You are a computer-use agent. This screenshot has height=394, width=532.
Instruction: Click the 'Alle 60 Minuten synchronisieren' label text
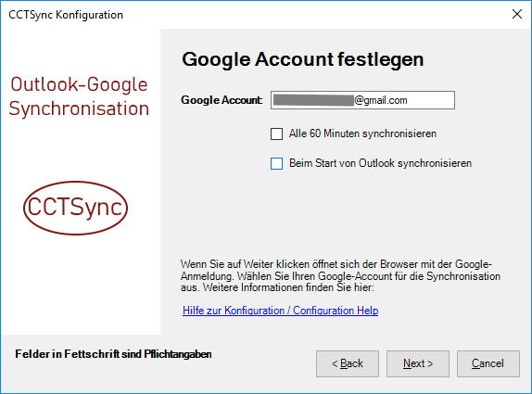coord(362,133)
